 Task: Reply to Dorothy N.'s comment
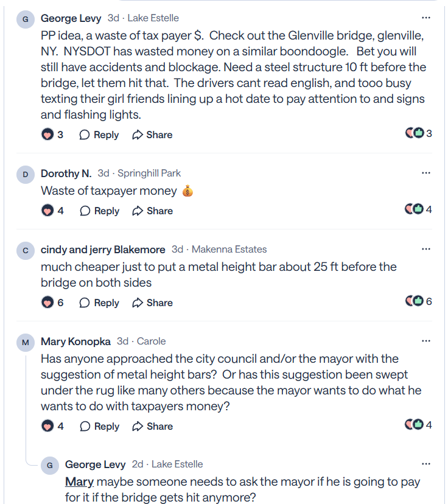(99, 211)
